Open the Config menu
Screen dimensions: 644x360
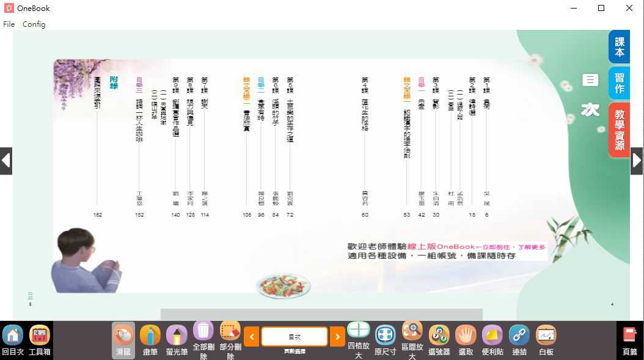[34, 24]
